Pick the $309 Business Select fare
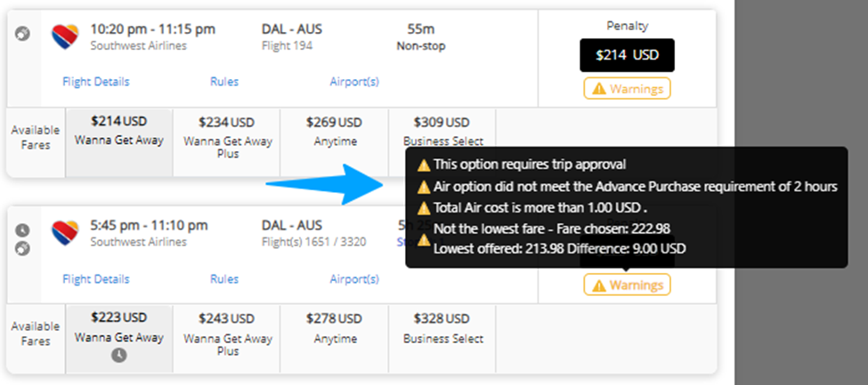The width and height of the screenshot is (868, 385). click(442, 128)
